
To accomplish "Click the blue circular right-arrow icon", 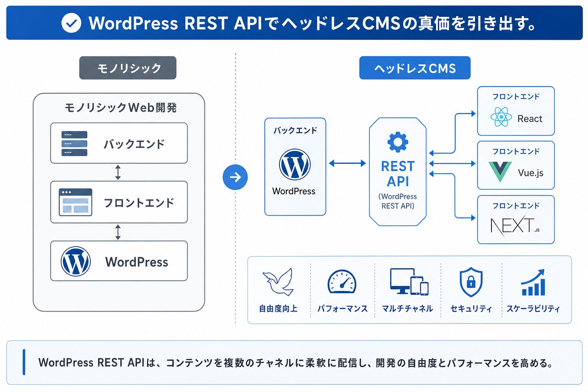I will pos(235,177).
